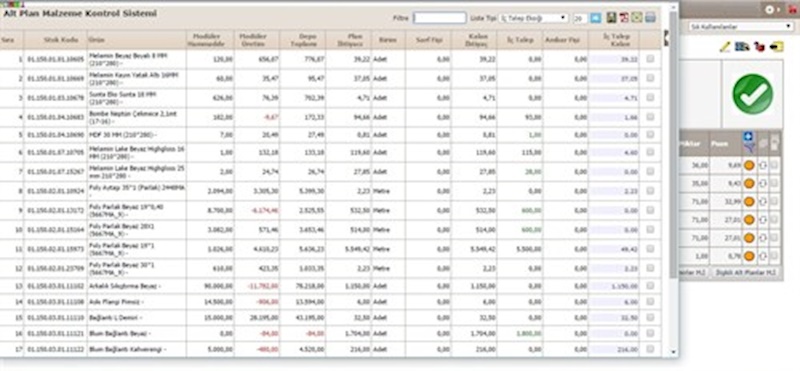The width and height of the screenshot is (800, 371).
Task: Focus the Filtre text input field
Action: [x=439, y=18]
